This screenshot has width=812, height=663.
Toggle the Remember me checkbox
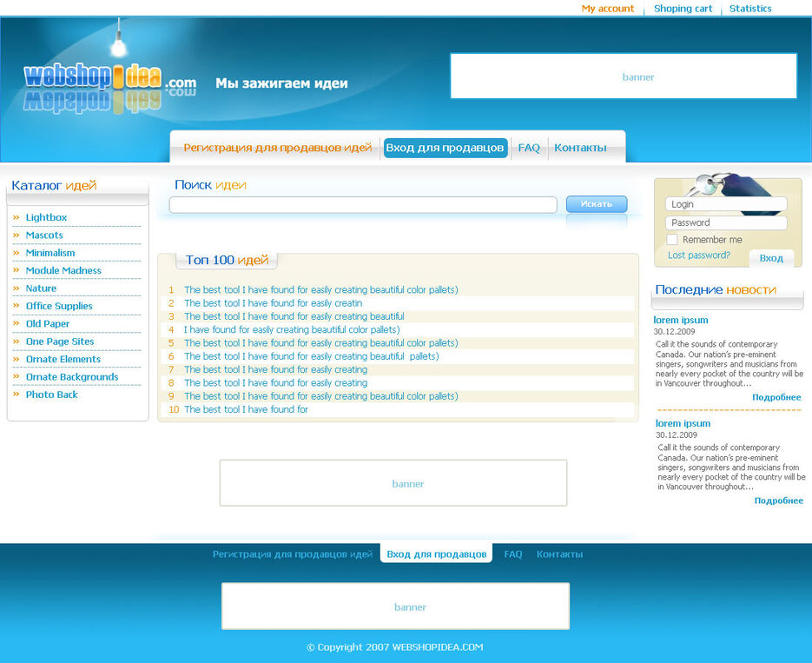pyautogui.click(x=671, y=240)
